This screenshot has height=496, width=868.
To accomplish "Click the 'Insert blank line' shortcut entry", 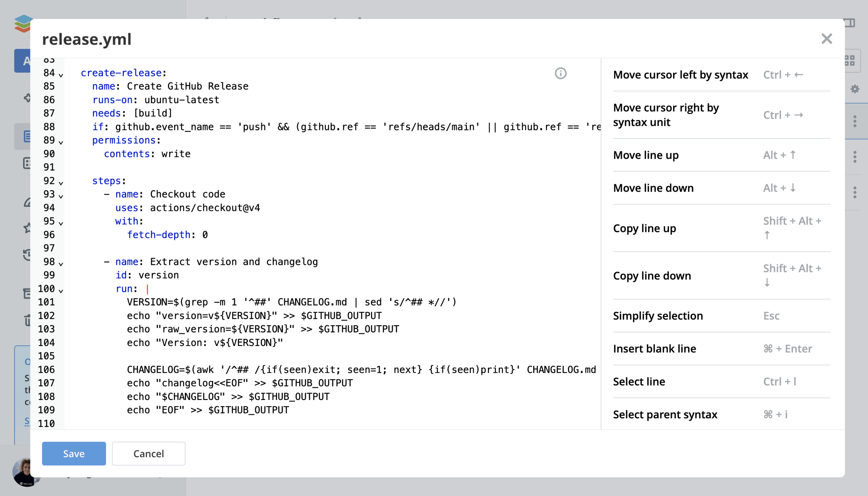I will coord(721,349).
